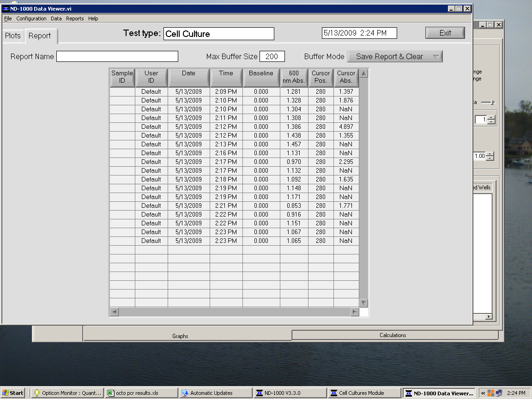Switch to octo pcr results.xls taskbar item

click(140, 393)
